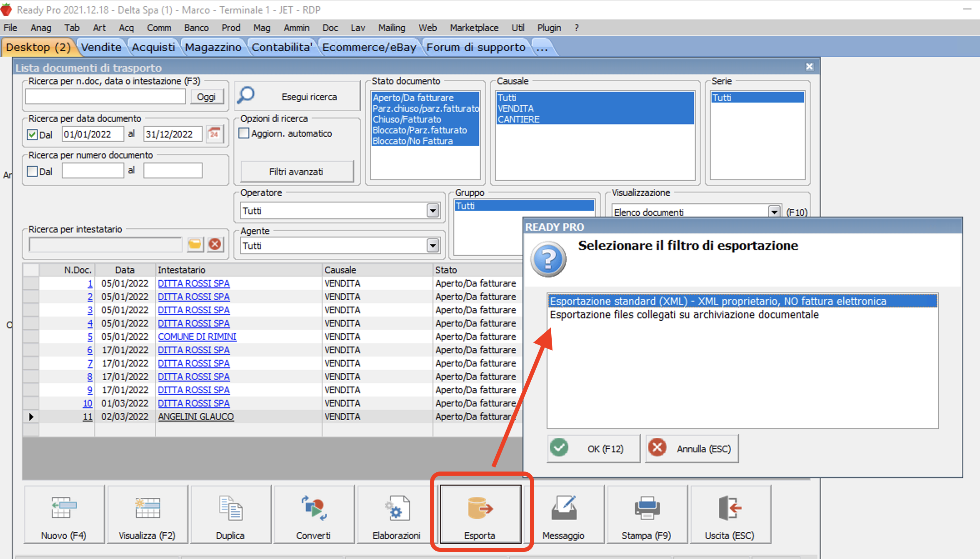
Task: Switch to the Vendite tab
Action: click(101, 47)
